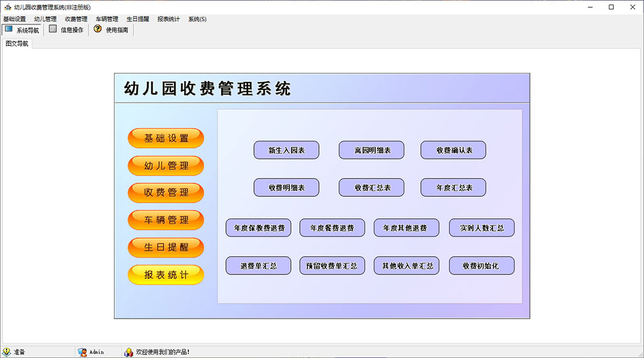Click the 信息操作 toolbar label
644x358 pixels.
72,30
